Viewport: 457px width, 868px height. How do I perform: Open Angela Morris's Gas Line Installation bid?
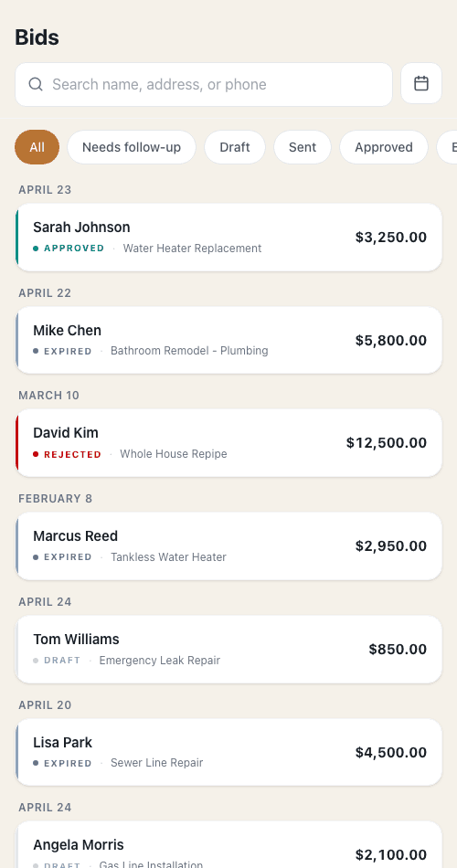point(228,845)
